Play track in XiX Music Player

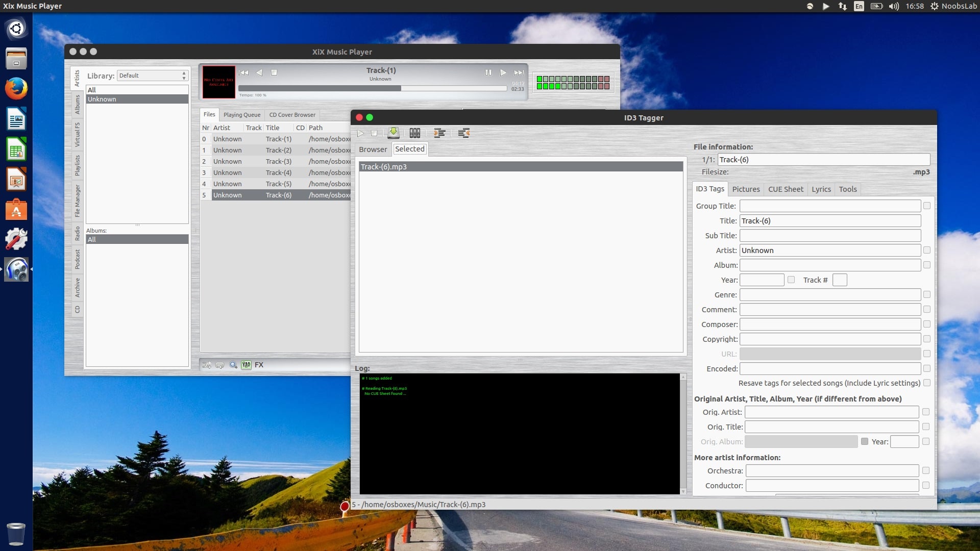(x=503, y=72)
